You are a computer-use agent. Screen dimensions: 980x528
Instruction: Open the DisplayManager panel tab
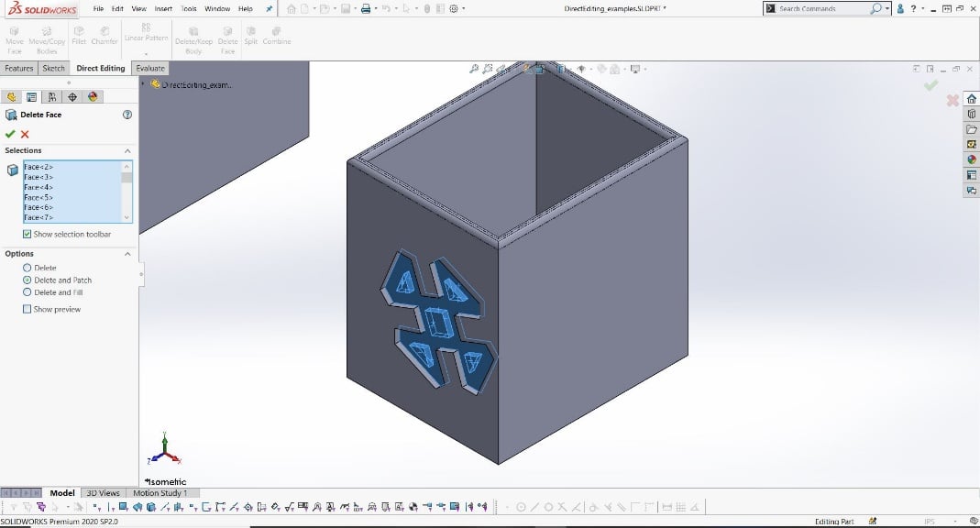tap(93, 97)
